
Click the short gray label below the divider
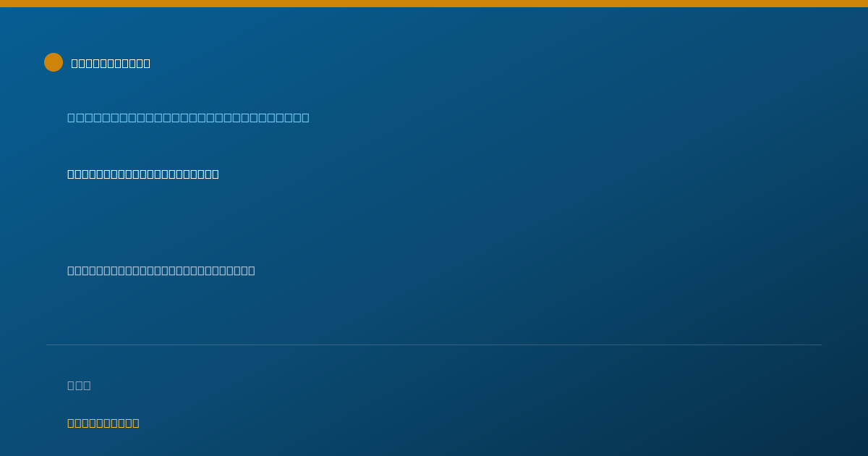coord(79,385)
